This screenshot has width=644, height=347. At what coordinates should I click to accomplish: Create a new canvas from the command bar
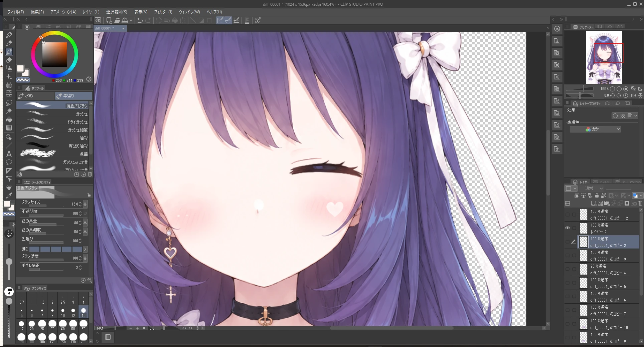click(x=109, y=20)
